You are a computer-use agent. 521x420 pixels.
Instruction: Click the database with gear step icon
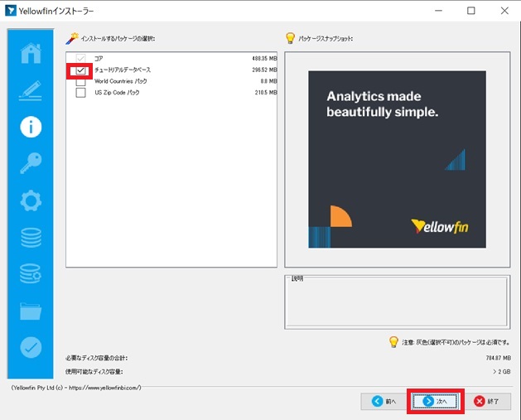click(31, 273)
